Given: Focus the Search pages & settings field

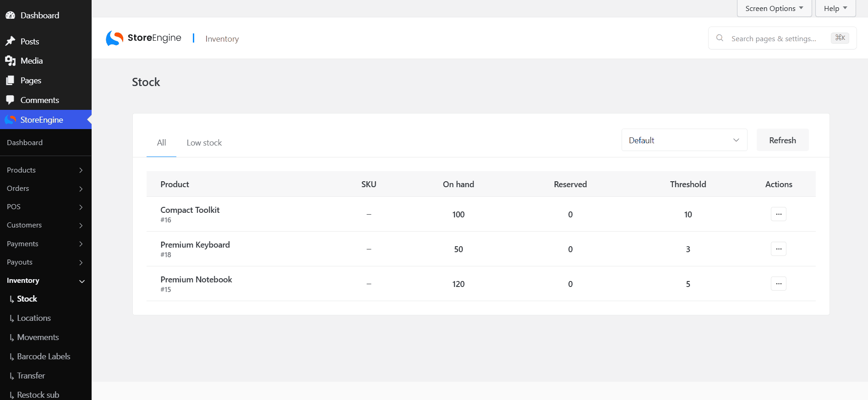Looking at the screenshot, I should pyautogui.click(x=782, y=38).
